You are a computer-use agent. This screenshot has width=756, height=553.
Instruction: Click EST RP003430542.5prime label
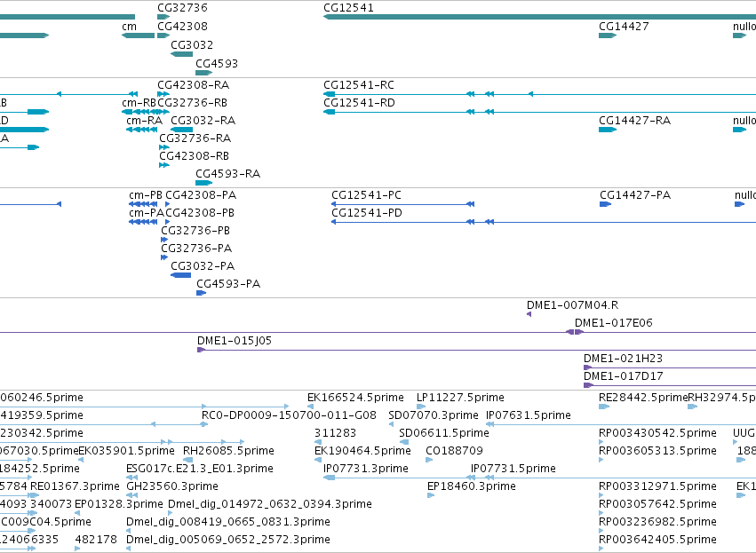click(x=657, y=433)
